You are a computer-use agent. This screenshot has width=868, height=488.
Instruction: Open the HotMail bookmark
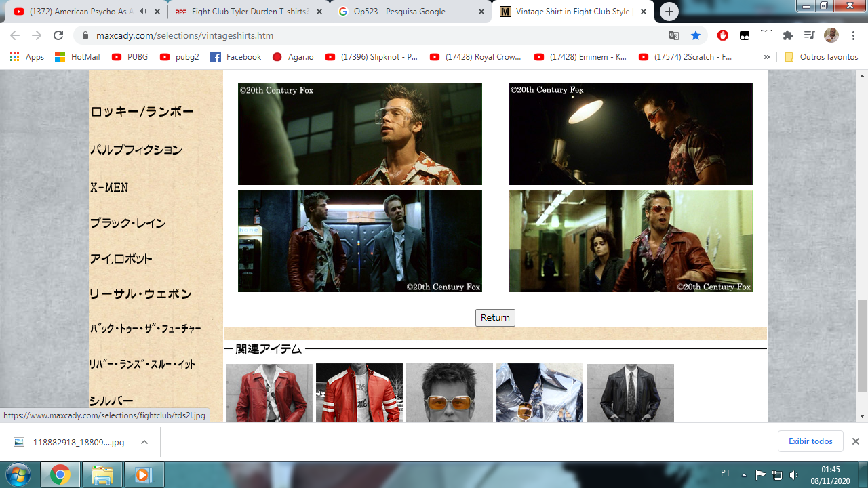click(77, 57)
